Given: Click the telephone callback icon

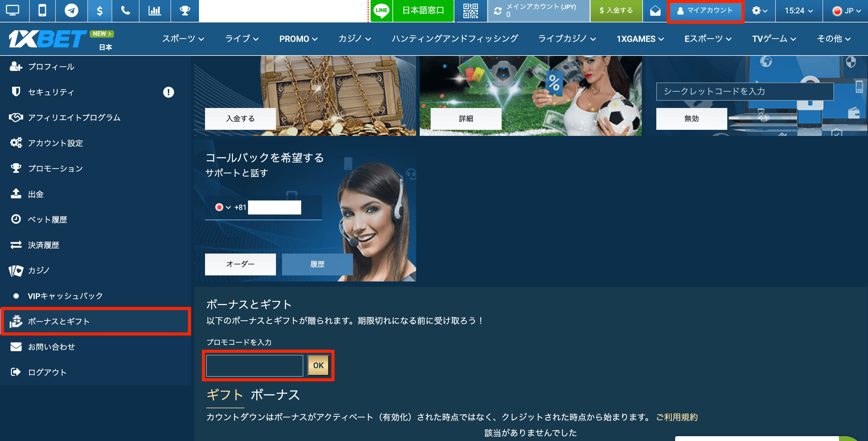Looking at the screenshot, I should coord(125,10).
